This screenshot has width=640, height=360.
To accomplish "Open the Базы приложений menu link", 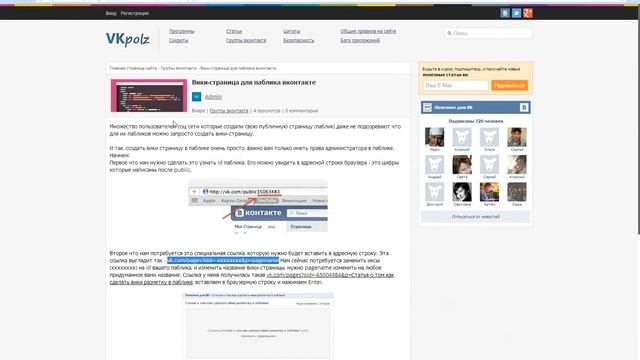I will (x=360, y=40).
